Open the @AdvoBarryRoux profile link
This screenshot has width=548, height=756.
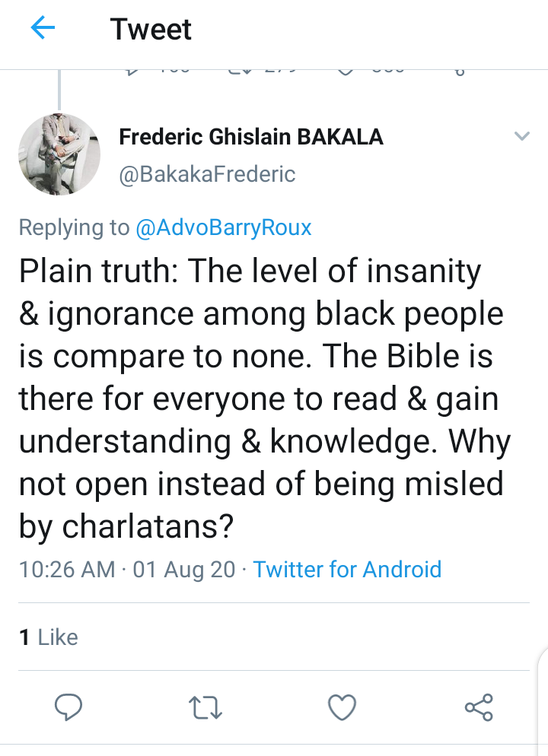pyautogui.click(x=223, y=227)
